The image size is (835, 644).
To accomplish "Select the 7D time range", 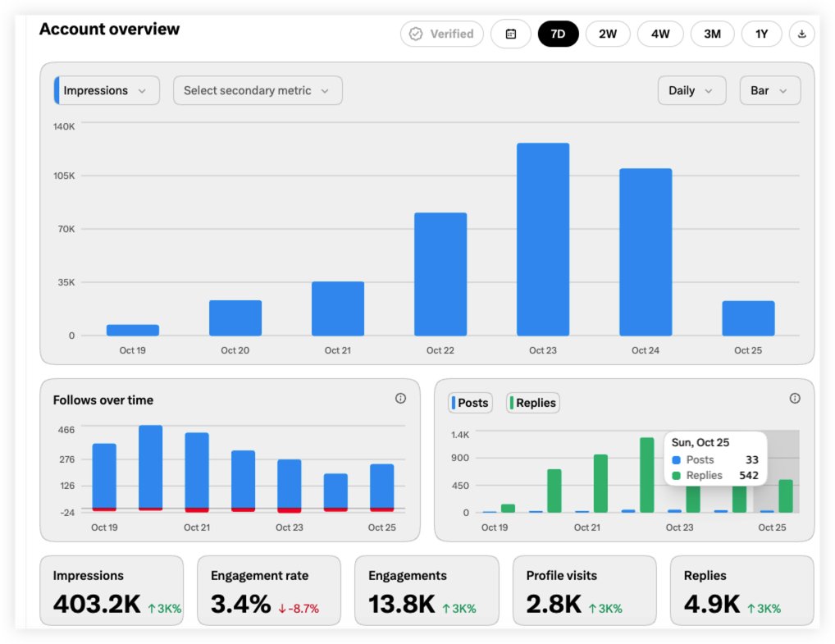I will tap(558, 34).
